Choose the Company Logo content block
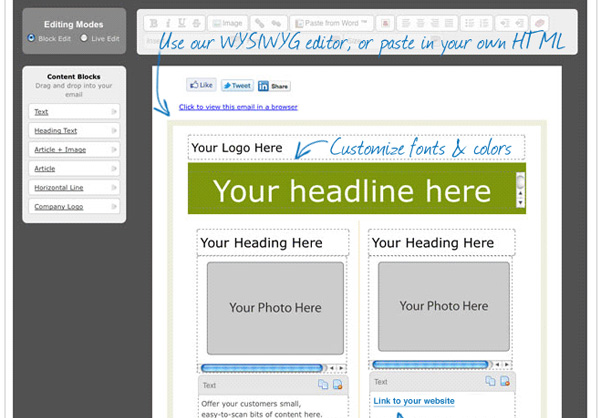The width and height of the screenshot is (599, 418). point(74,206)
